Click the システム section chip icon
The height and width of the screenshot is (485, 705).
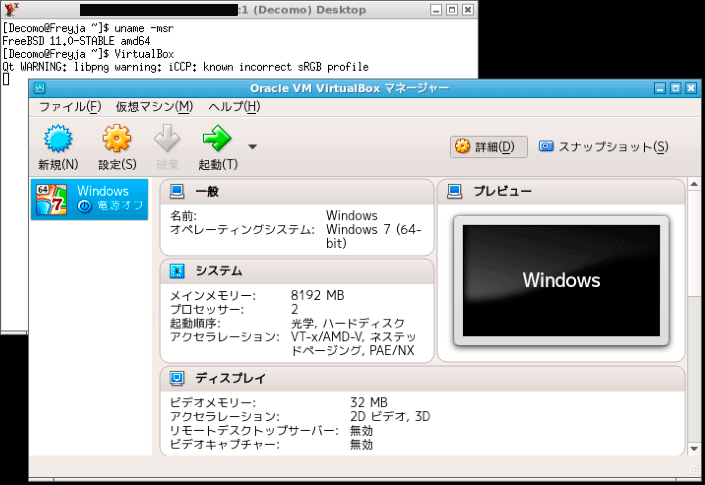[177, 271]
